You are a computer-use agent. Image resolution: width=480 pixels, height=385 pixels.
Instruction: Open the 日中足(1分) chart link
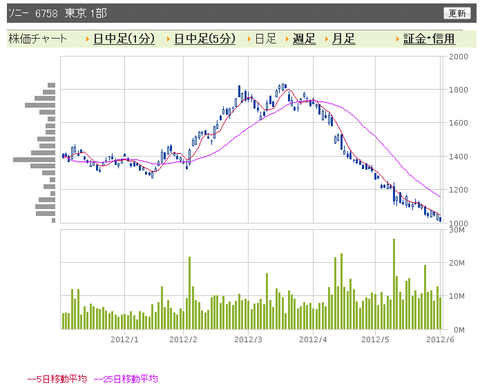pos(124,39)
